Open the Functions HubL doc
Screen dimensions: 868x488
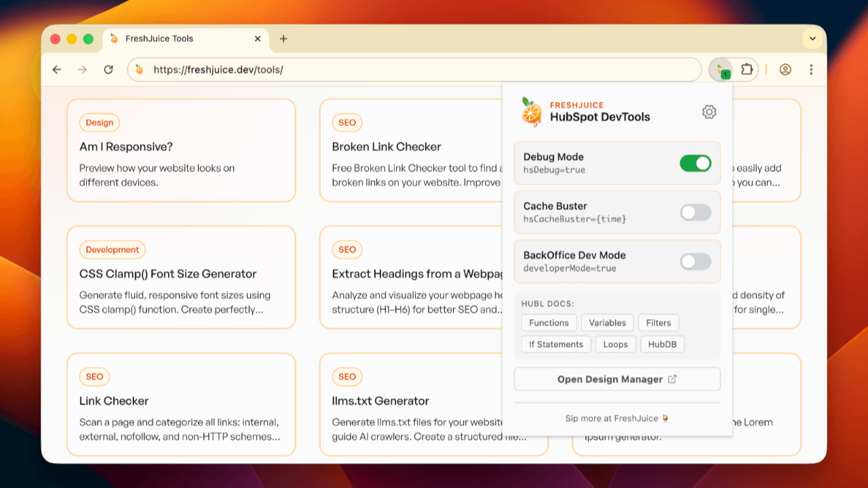tap(549, 323)
